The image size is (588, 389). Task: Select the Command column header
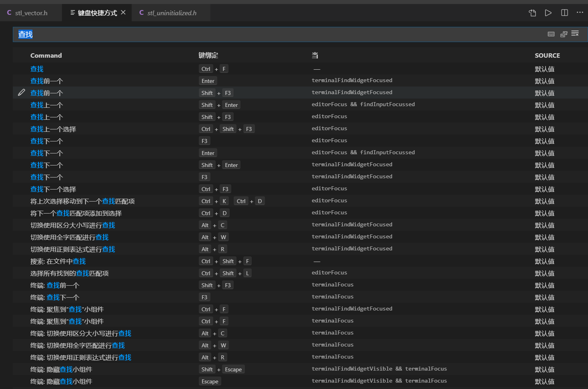click(x=46, y=55)
